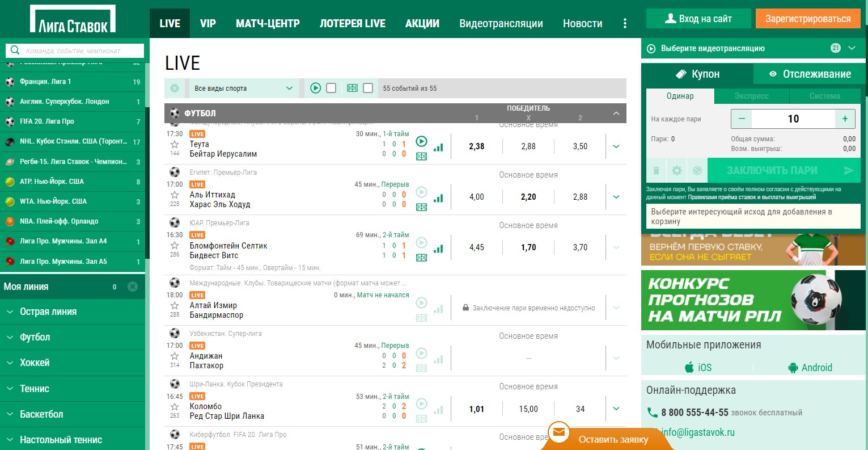Tick the video broadcast filter checkbox

click(x=331, y=88)
